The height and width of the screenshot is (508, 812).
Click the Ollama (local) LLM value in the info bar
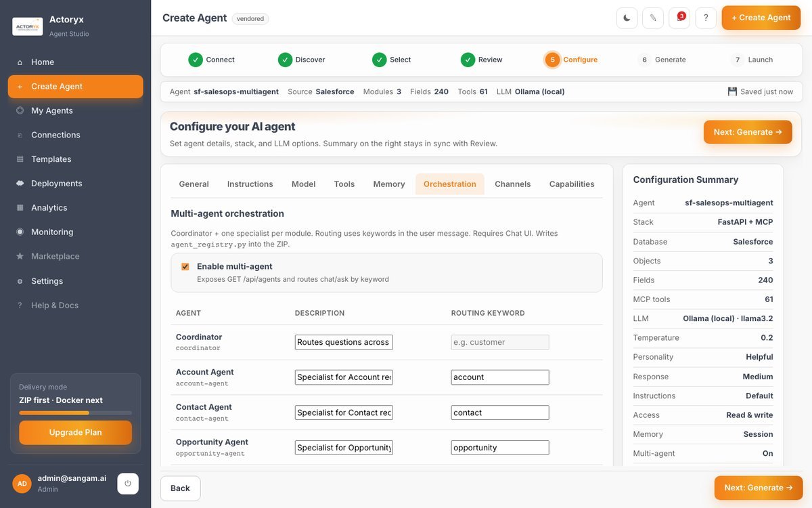point(540,91)
